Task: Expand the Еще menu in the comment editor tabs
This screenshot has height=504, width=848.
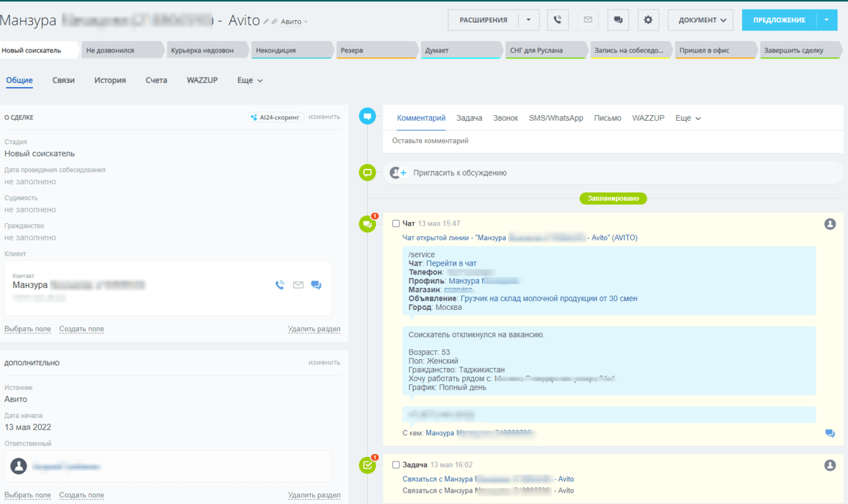Action: (x=688, y=118)
